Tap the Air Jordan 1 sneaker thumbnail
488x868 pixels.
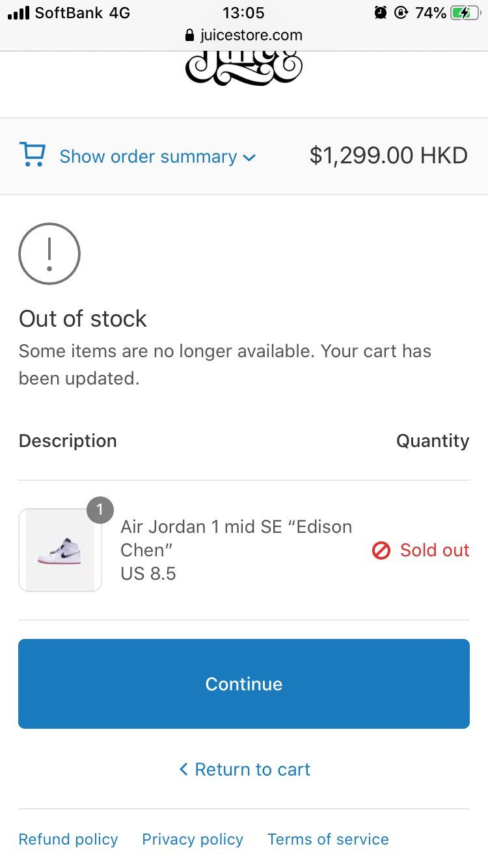coord(60,550)
